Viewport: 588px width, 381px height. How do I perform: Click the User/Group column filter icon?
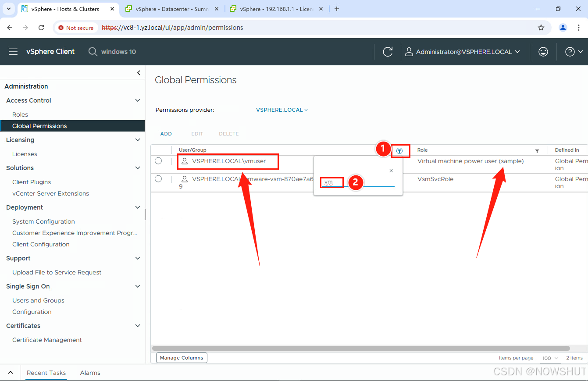[399, 151]
